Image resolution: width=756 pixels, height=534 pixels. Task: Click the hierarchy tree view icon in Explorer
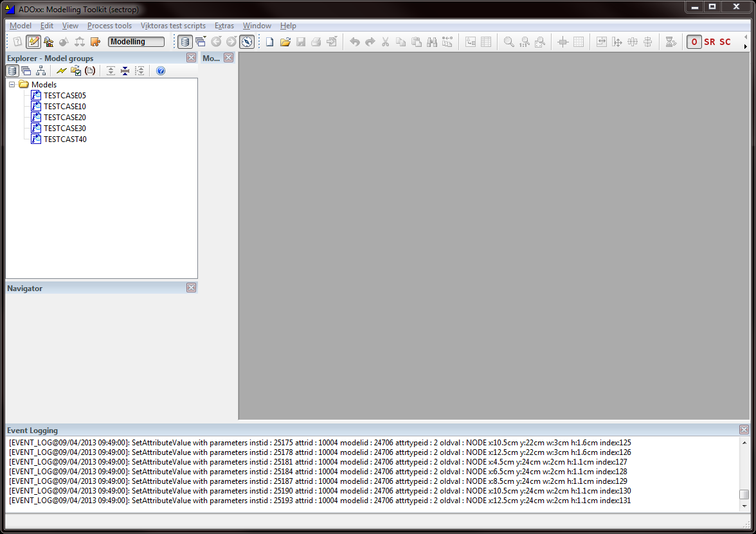[x=41, y=71]
